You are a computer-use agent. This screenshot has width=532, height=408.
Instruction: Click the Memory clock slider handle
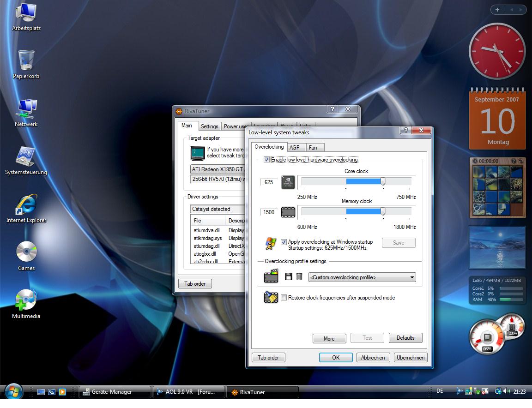[x=383, y=211]
